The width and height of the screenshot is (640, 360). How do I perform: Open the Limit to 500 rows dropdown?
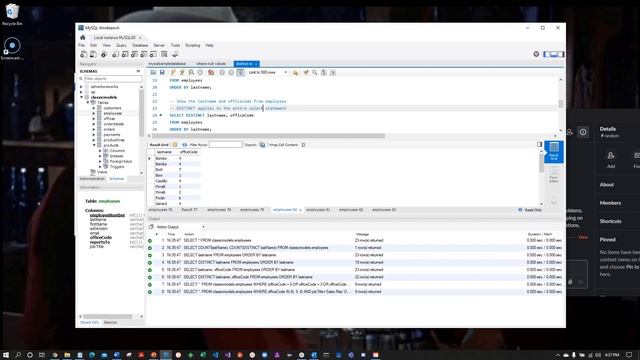267,72
